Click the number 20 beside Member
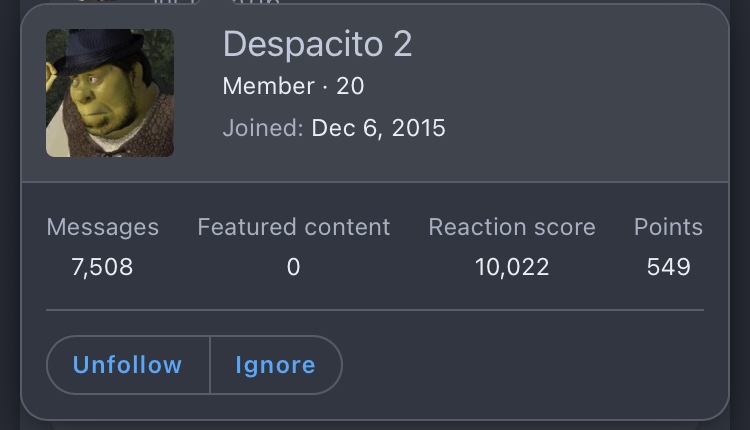This screenshot has width=750, height=430. pyautogui.click(x=350, y=87)
